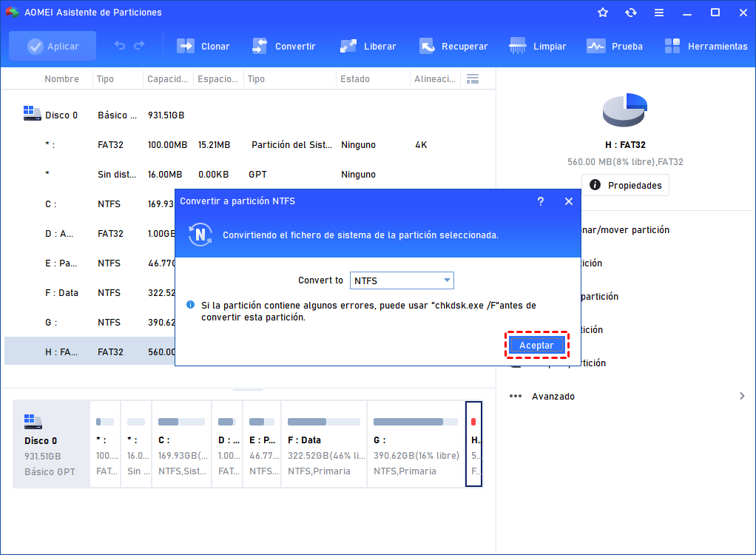The image size is (756, 555).
Task: Click the star icon in the title bar
Action: click(602, 12)
